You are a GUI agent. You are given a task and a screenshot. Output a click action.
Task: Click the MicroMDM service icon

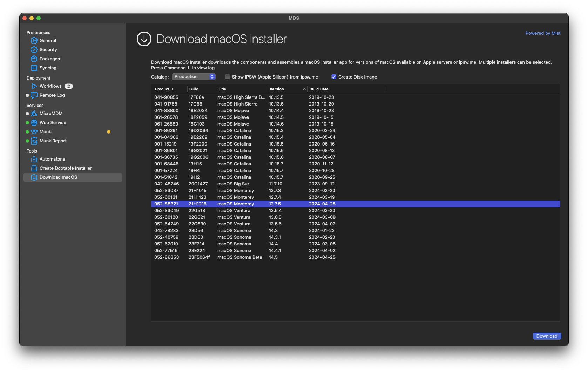tap(34, 114)
